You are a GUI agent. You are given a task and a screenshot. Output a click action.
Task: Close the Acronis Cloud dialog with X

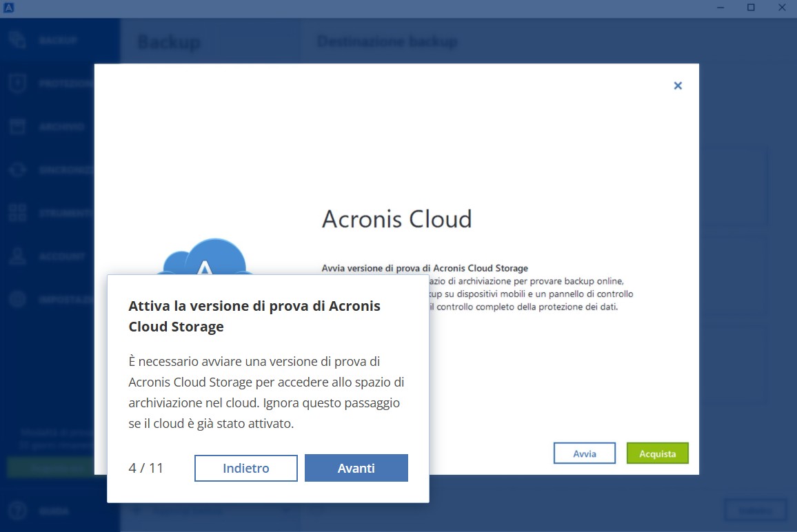click(x=678, y=85)
